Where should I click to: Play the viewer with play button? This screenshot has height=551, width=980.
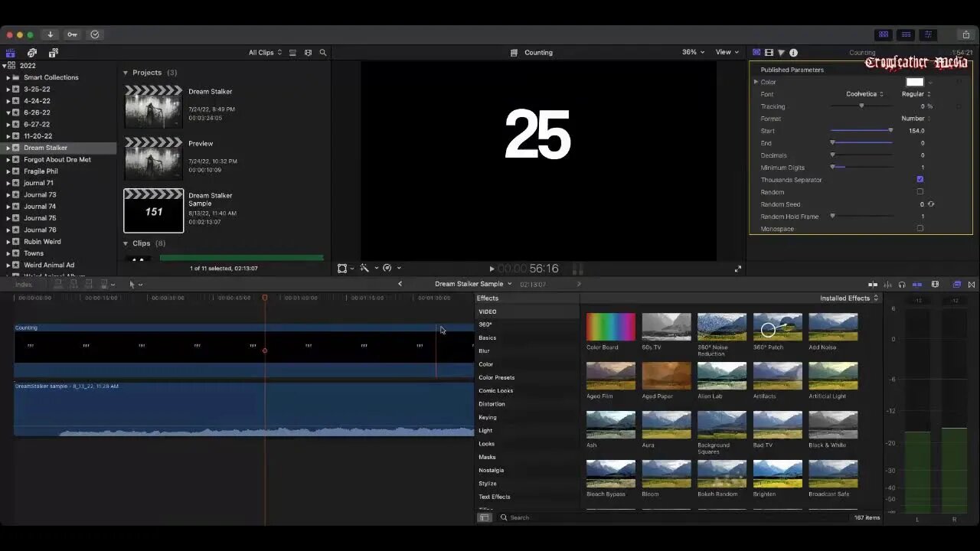(492, 269)
